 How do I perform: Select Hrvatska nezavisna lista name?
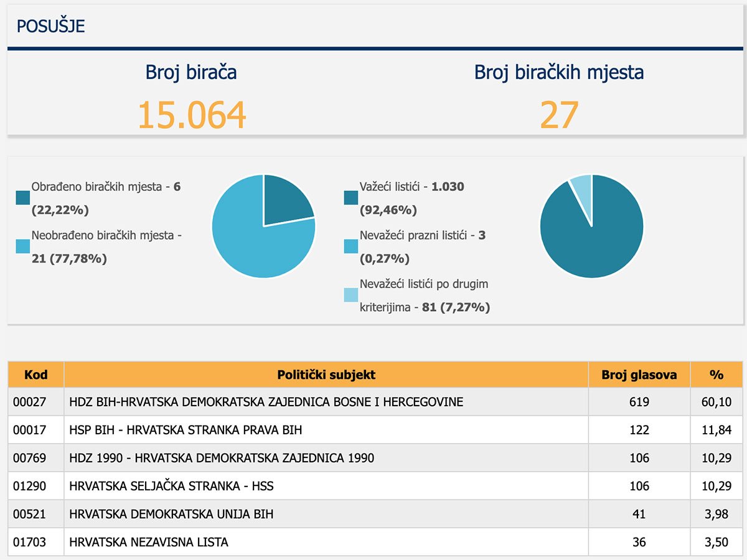[x=149, y=542]
